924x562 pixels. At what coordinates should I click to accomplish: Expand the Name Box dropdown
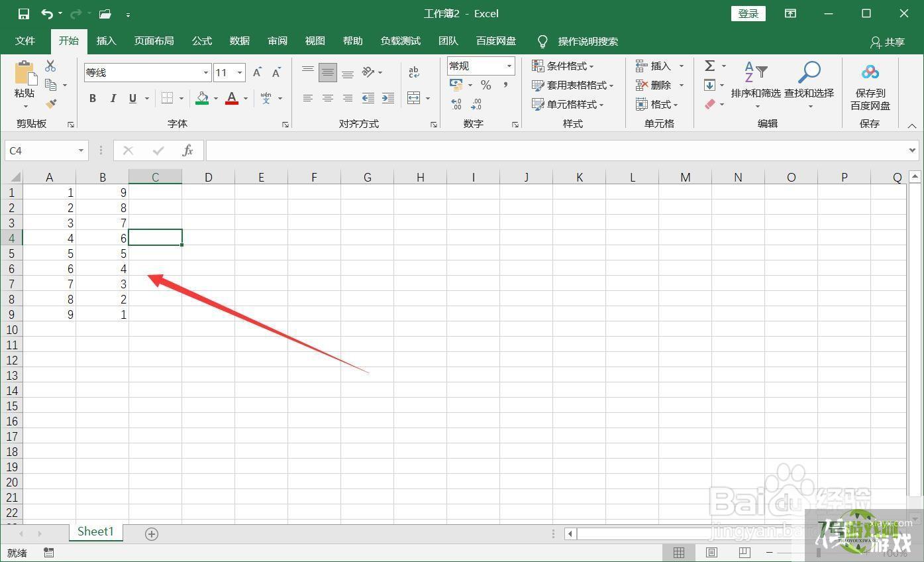coord(81,150)
